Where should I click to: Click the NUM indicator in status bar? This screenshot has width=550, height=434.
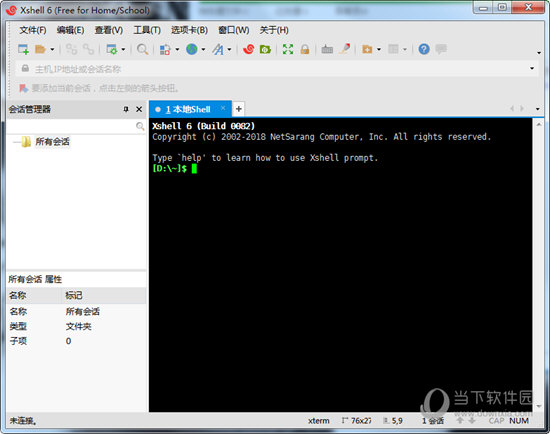(x=519, y=421)
